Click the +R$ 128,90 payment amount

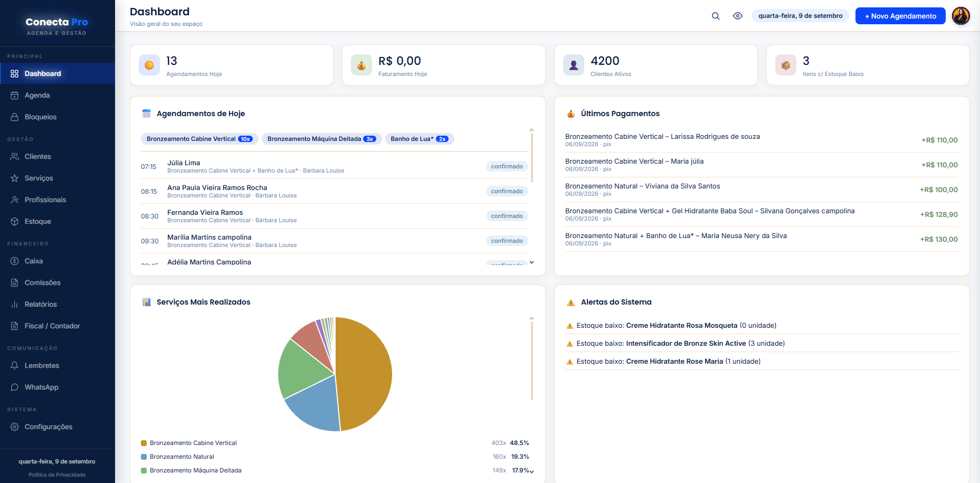(x=939, y=214)
